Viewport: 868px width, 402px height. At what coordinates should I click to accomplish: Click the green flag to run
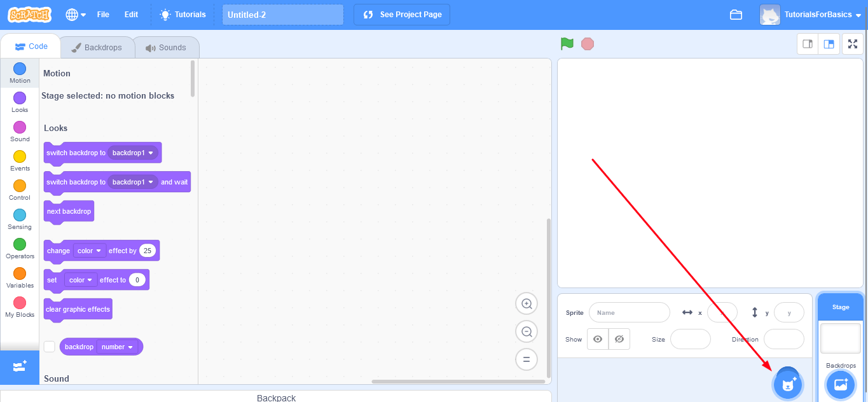[567, 44]
